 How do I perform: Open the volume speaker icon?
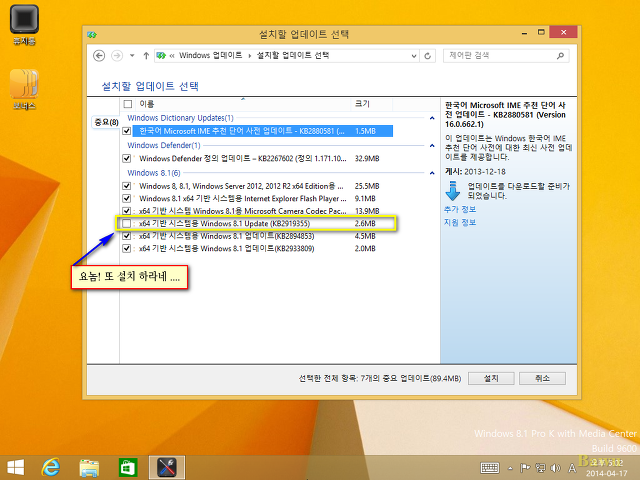click(555, 468)
